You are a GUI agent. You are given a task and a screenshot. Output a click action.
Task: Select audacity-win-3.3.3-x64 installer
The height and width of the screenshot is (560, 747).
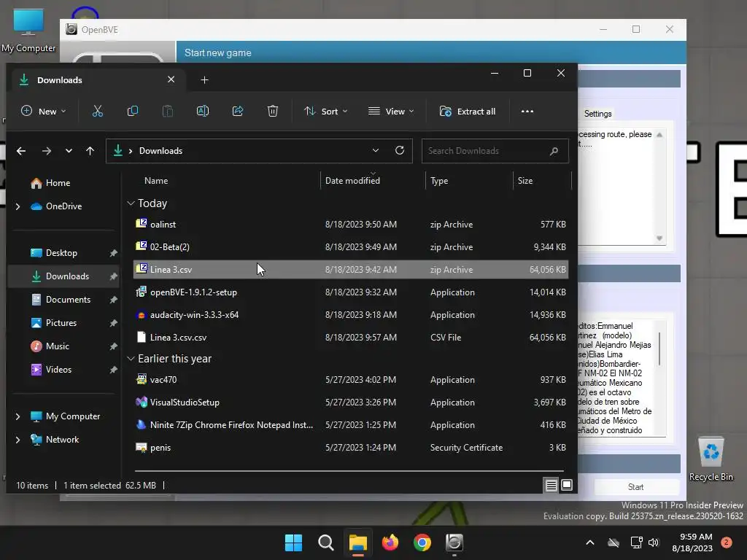click(x=351, y=315)
